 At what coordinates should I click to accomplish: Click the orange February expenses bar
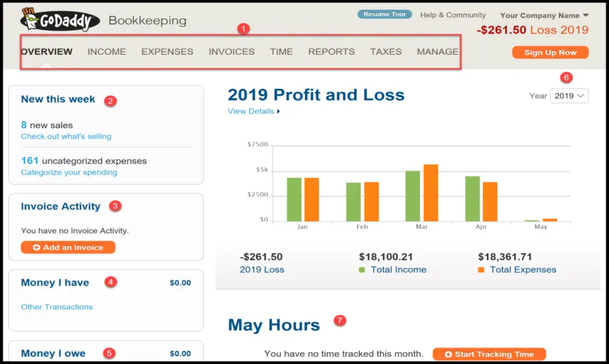(x=371, y=202)
